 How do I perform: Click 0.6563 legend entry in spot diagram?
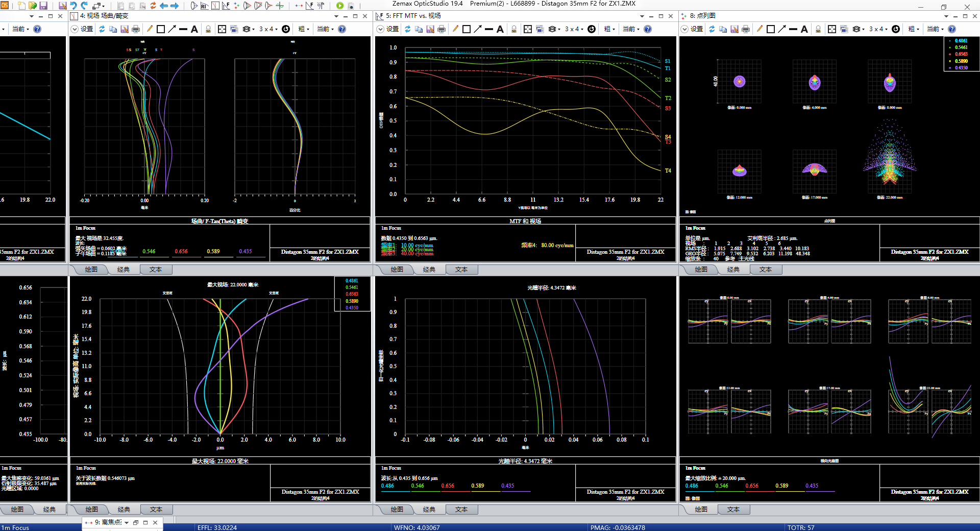(x=961, y=54)
